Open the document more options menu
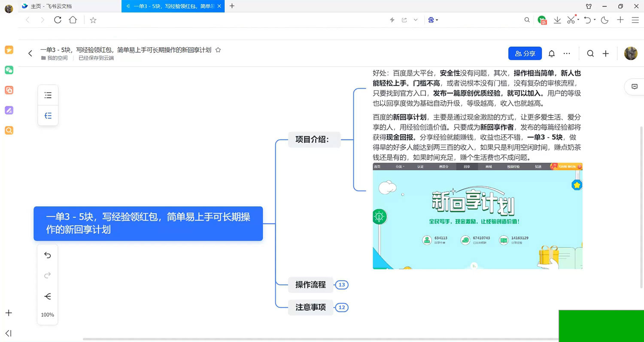644x342 pixels. [x=567, y=54]
